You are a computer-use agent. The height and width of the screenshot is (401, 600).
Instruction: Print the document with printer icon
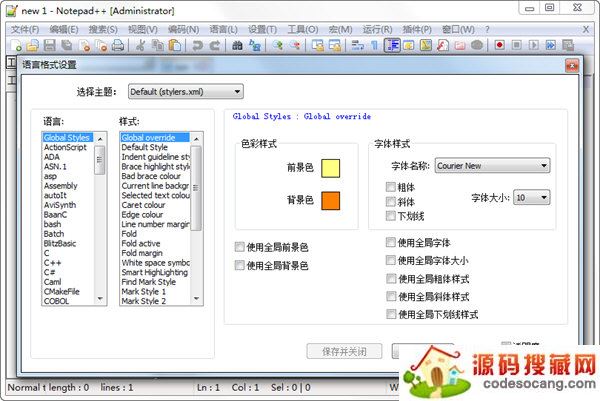click(118, 46)
